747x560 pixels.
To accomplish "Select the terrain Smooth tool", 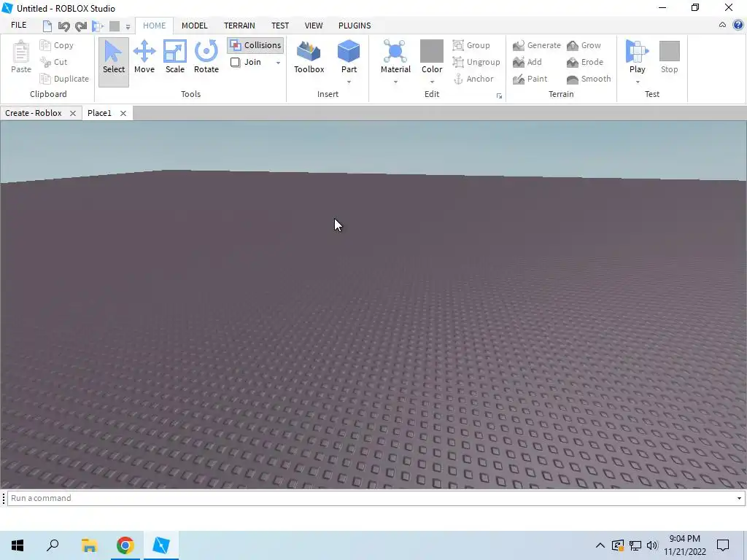I will click(x=589, y=79).
